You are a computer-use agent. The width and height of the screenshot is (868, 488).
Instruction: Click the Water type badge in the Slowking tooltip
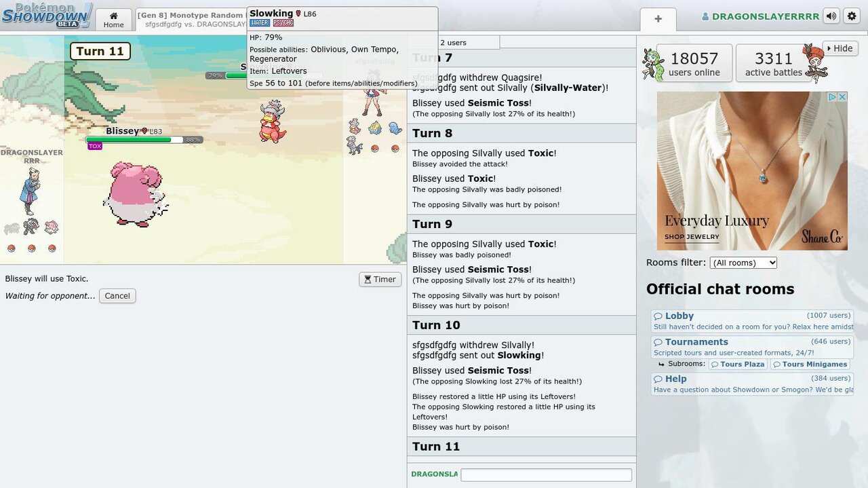(260, 23)
